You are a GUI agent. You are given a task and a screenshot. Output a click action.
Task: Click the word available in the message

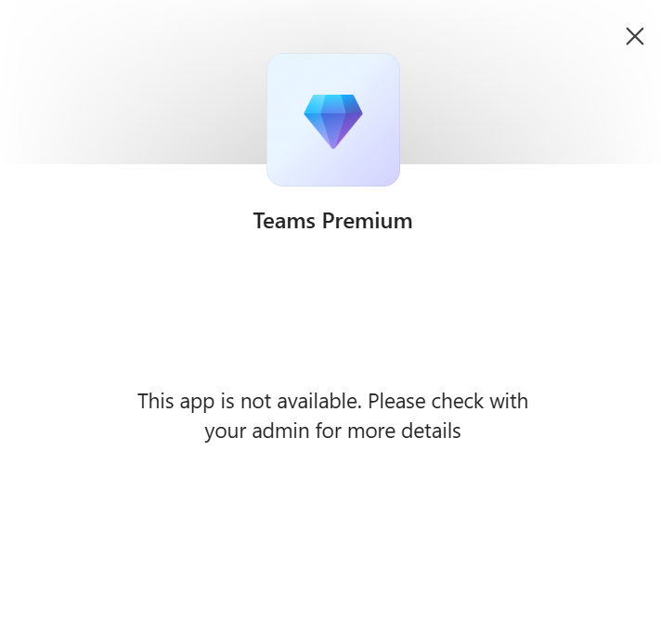[319, 401]
